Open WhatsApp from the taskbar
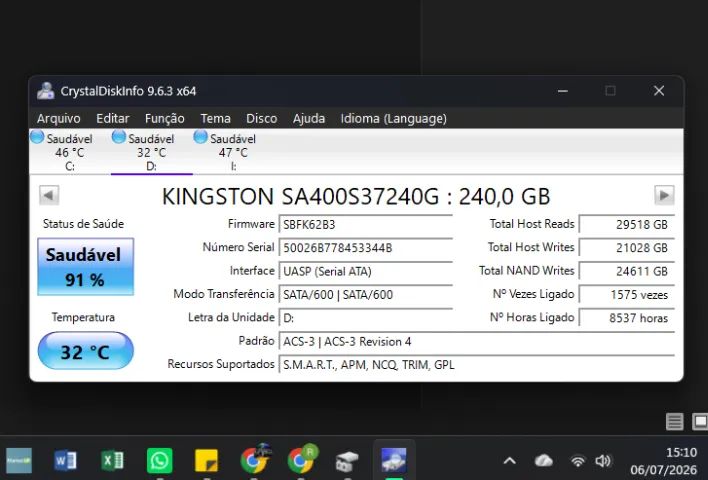Screen dimensions: 708x480 click(x=159, y=461)
